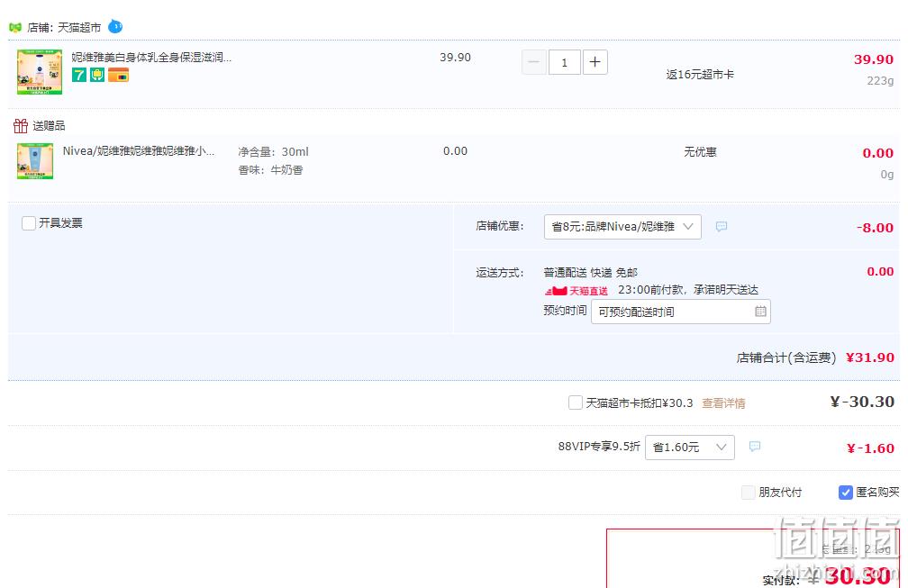Decrease quantity with the minus button

[534, 62]
